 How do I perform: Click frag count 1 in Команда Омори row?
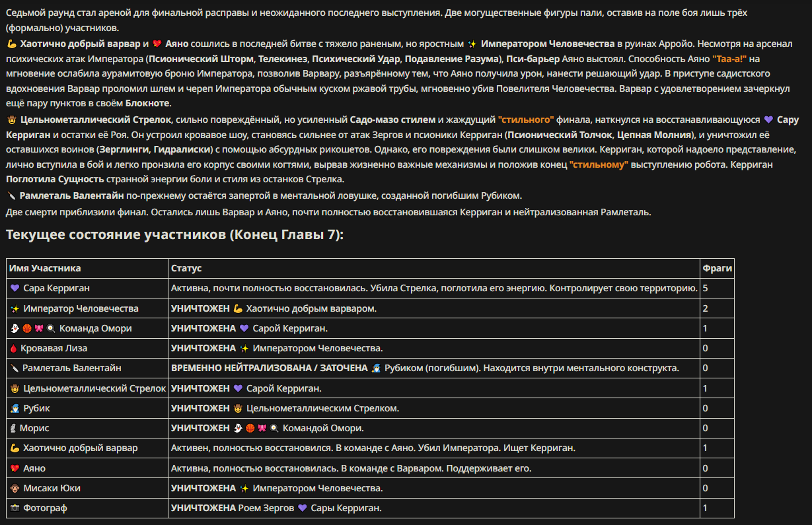click(x=706, y=328)
